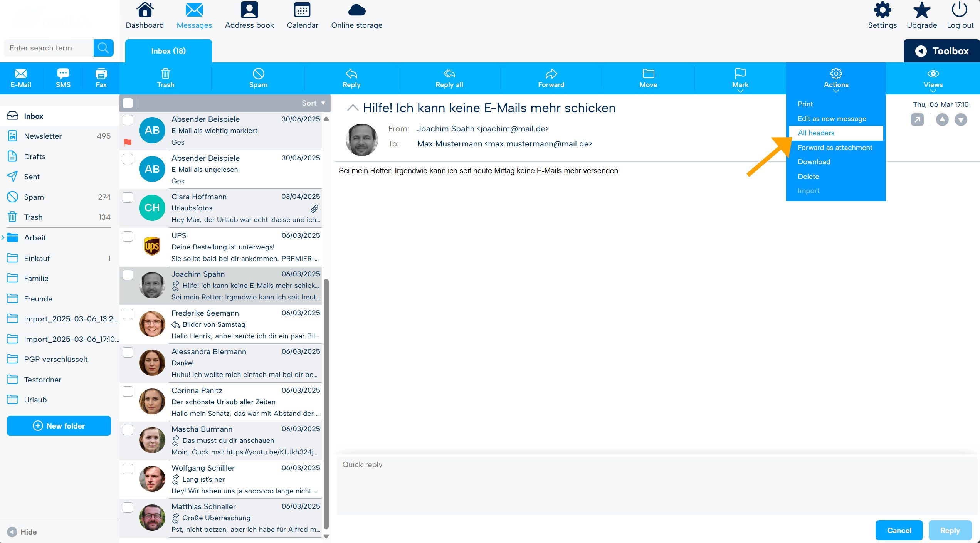Open the SMS composer
Viewport: 980px width, 543px height.
click(x=63, y=79)
